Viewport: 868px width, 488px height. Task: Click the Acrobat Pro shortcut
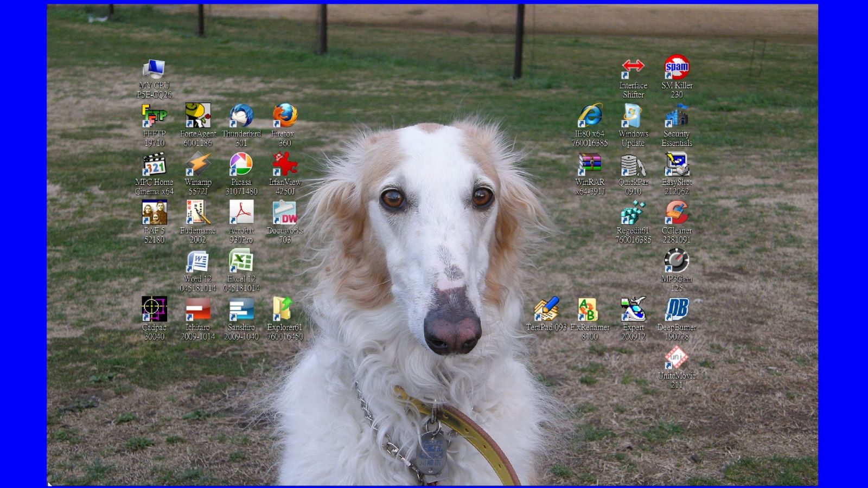tap(241, 213)
